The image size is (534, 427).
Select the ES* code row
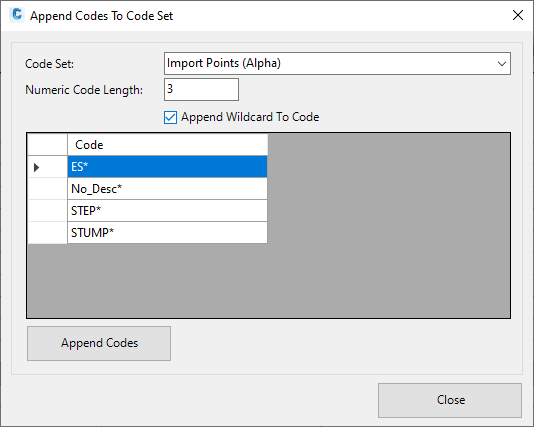click(168, 167)
